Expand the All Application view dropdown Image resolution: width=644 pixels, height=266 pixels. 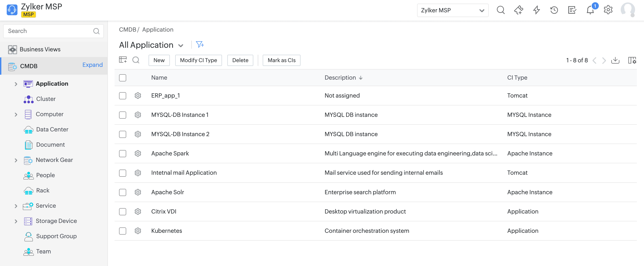pos(181,46)
